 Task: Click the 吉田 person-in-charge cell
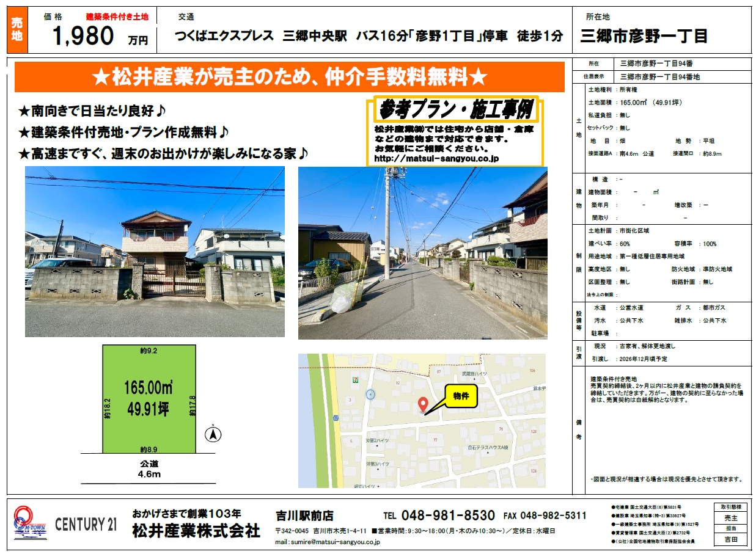click(730, 539)
